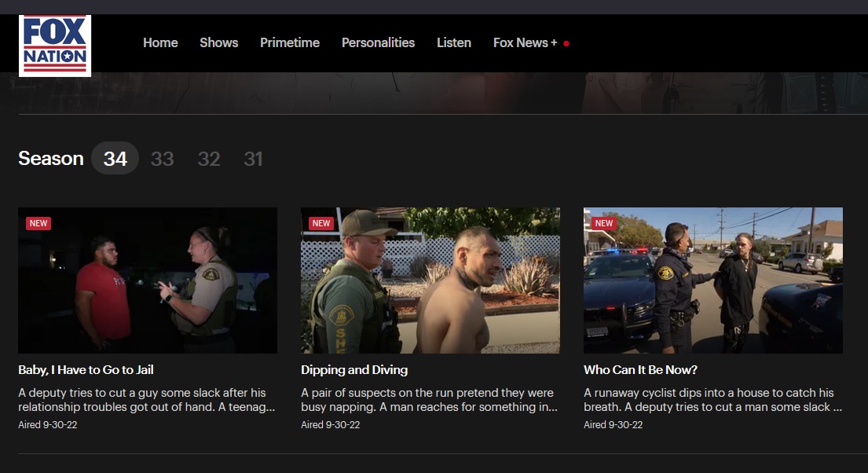Click the Fox Nation logo
This screenshot has height=473, width=868.
click(55, 46)
